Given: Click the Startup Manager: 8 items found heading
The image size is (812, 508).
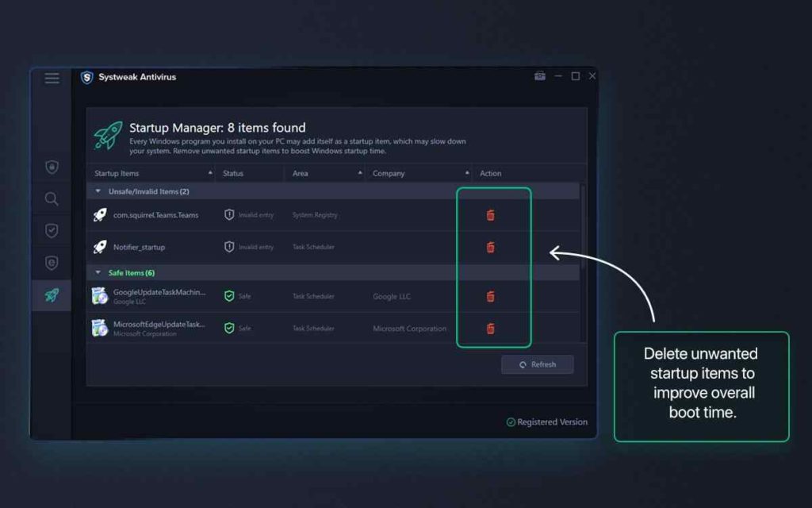Looking at the screenshot, I should pos(217,128).
